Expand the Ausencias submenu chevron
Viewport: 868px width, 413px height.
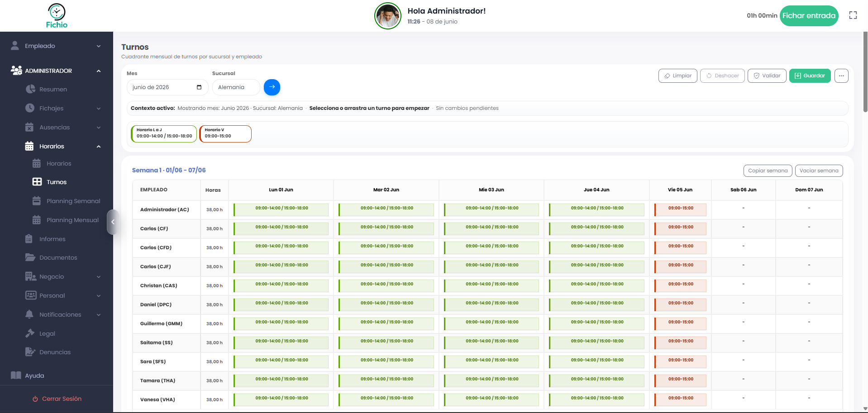point(99,128)
